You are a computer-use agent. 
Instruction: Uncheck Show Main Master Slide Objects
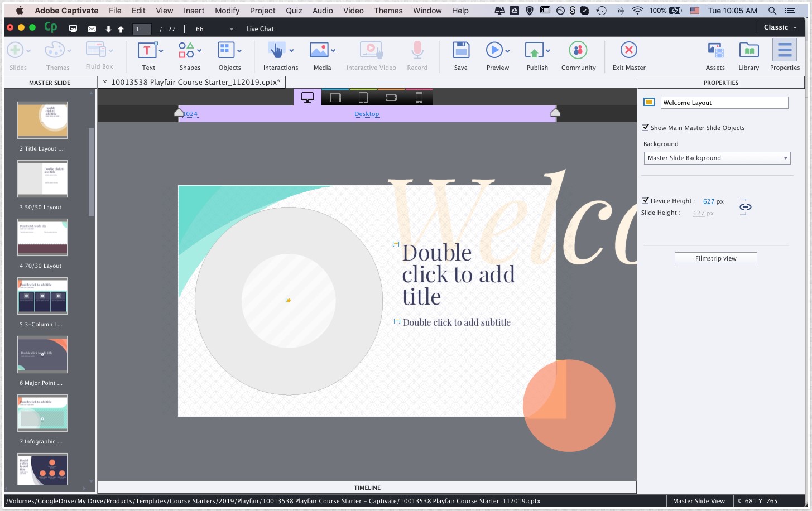(646, 128)
